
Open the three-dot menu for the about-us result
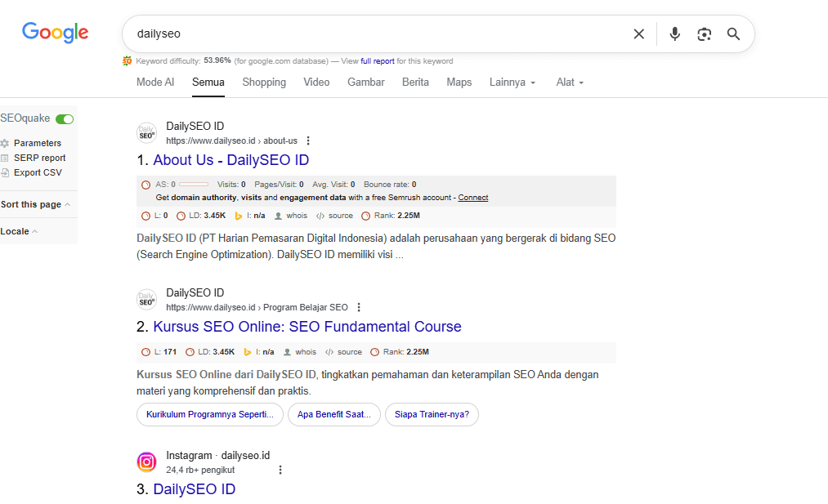(308, 141)
